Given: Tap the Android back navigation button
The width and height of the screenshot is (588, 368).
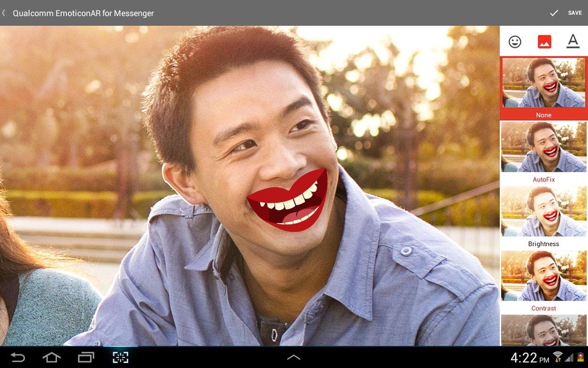Looking at the screenshot, I should [x=17, y=357].
